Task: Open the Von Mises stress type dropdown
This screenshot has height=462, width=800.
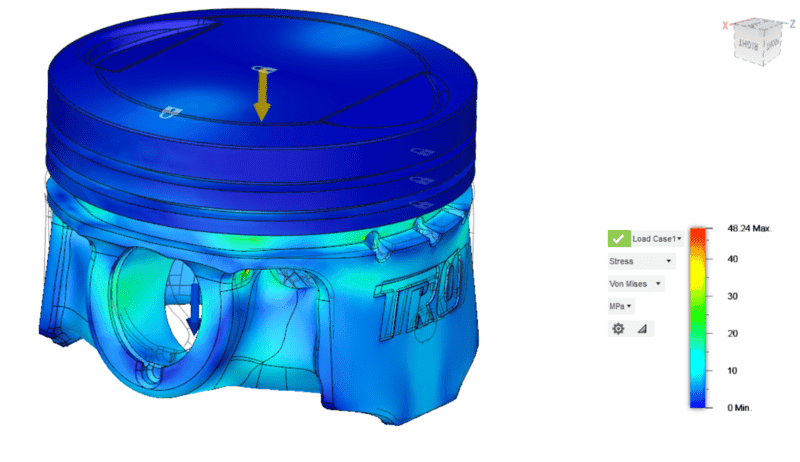Action: pos(636,284)
